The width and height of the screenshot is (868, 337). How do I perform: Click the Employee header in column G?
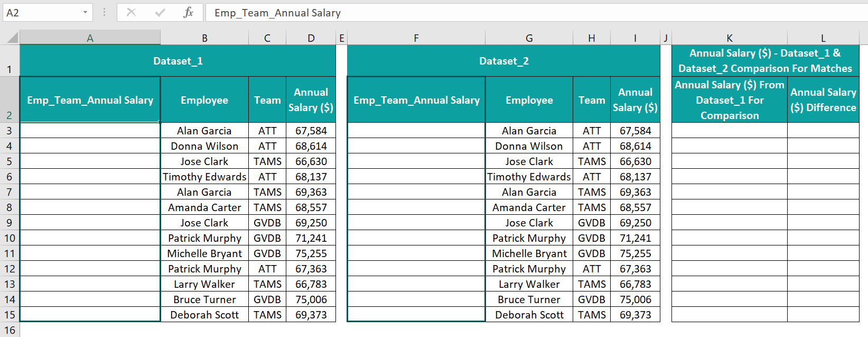tap(529, 100)
